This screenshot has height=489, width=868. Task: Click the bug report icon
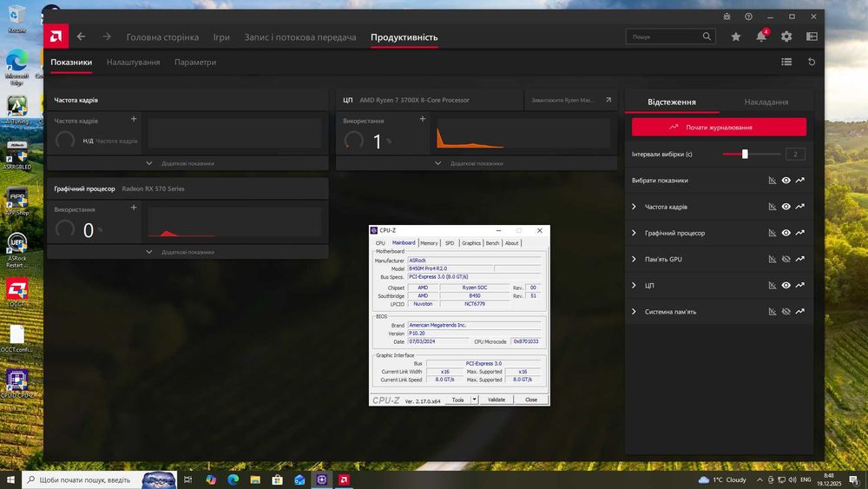[727, 17]
